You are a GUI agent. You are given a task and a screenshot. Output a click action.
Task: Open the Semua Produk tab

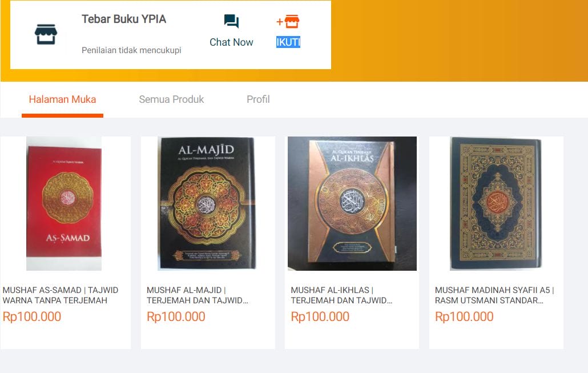(171, 99)
